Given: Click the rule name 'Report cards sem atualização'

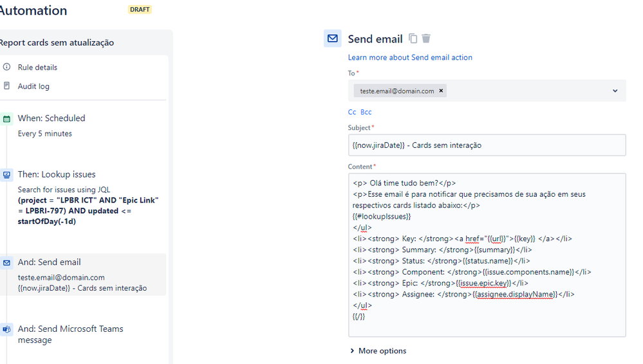Looking at the screenshot, I should tap(57, 42).
